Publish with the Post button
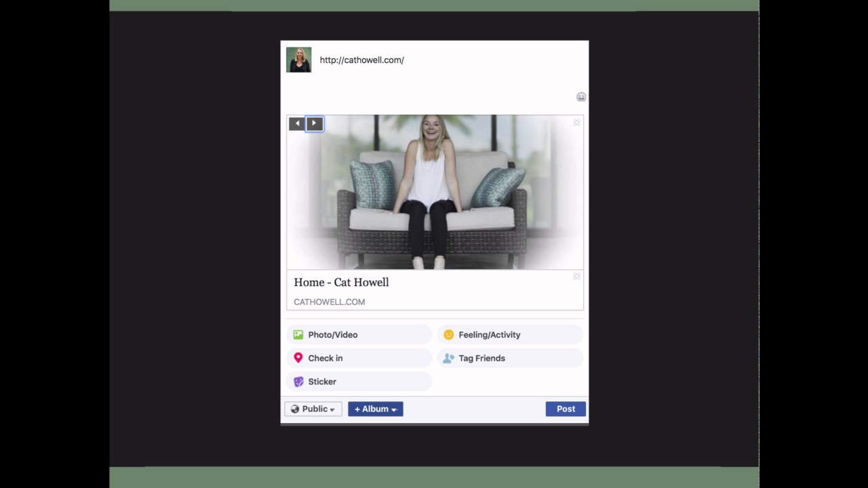The image size is (868, 488). click(566, 409)
